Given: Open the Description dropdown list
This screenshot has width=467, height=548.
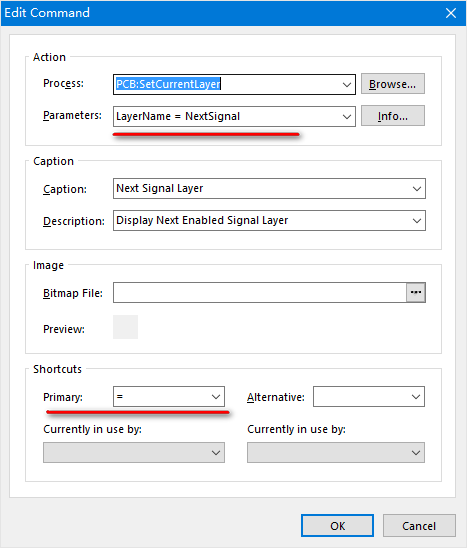Looking at the screenshot, I should (x=416, y=221).
